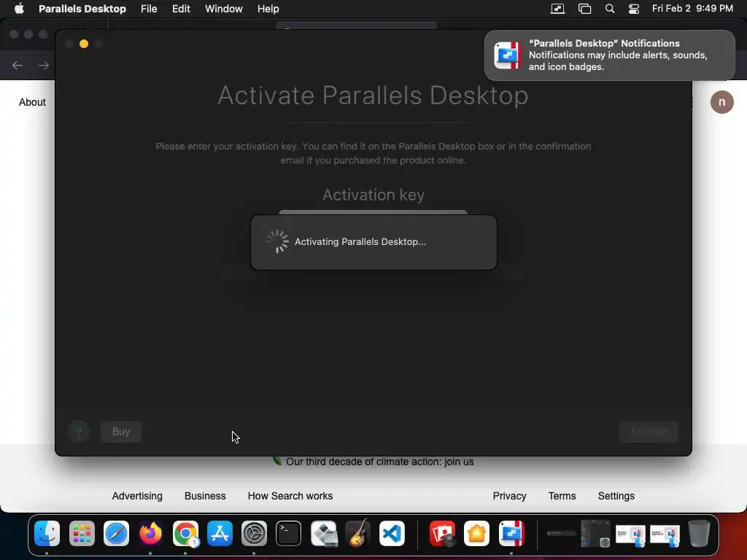
Task: Click the user account avatar 'n'
Action: [721, 102]
